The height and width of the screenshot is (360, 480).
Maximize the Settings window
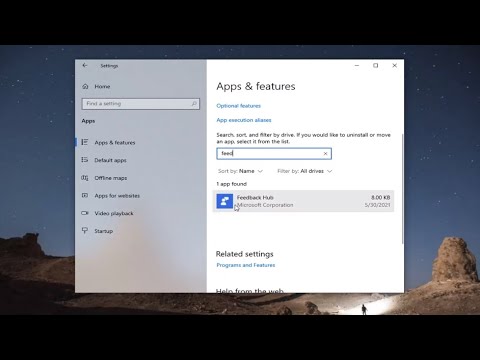(x=376, y=66)
